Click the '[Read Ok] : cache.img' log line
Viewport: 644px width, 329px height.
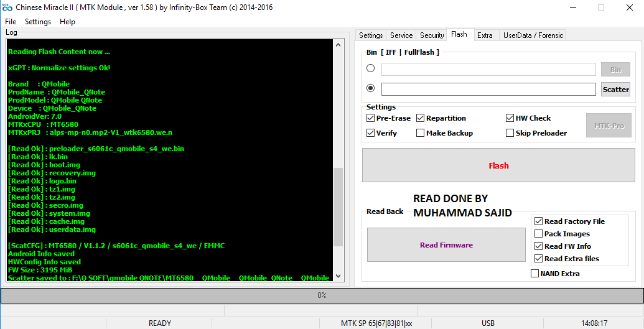46,221
